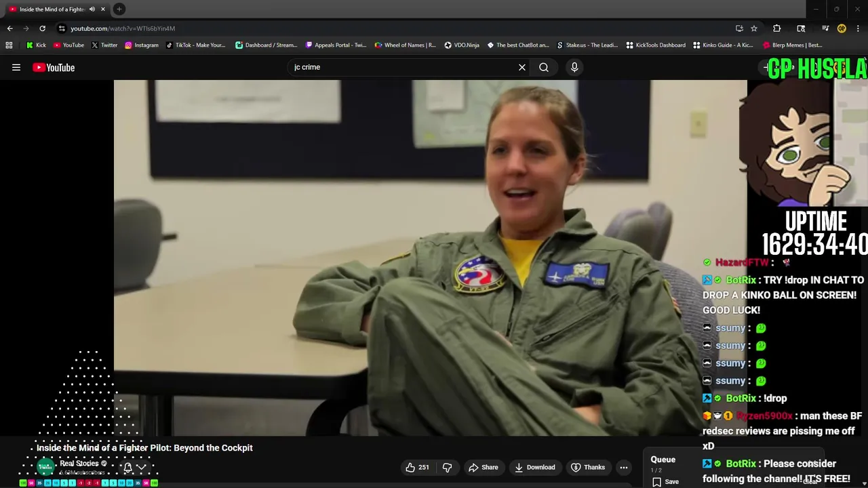Viewport: 868px width, 488px height.
Task: Click the address bar URL
Action: pyautogui.click(x=123, y=28)
